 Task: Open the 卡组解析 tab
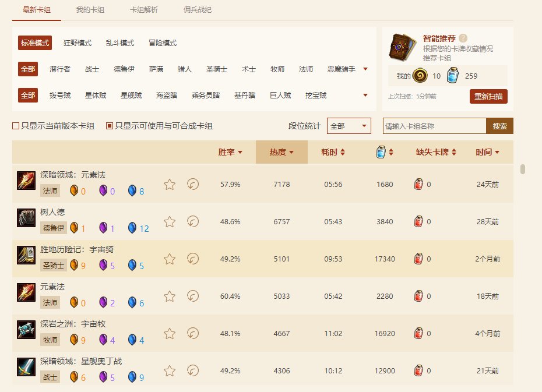(143, 10)
